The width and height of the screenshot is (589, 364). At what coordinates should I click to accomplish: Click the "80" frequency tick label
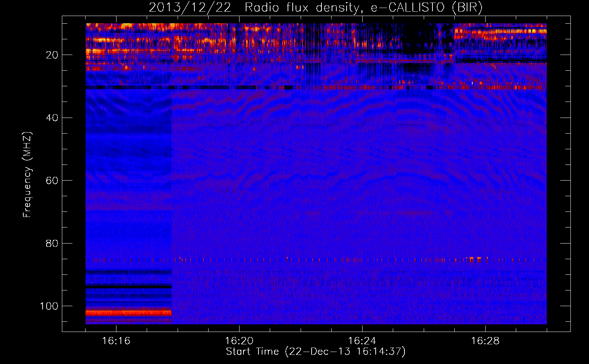pyautogui.click(x=52, y=244)
